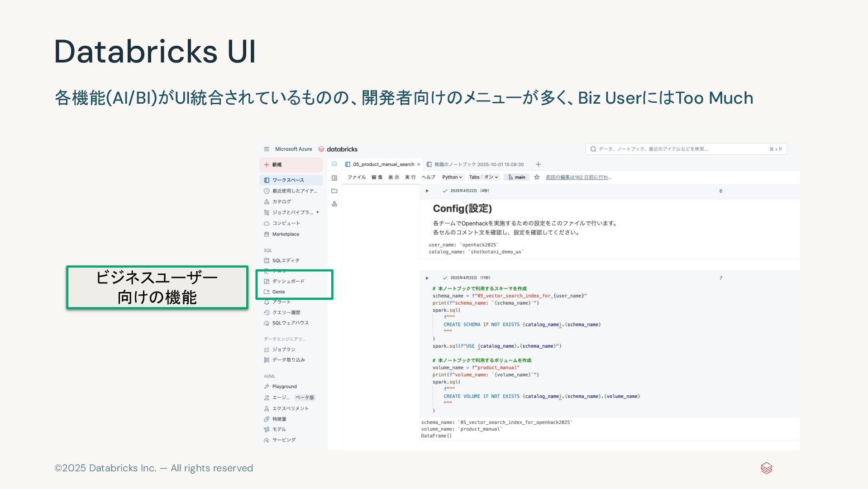Click cell number 7 label
This screenshot has width=868, height=489.
coord(721,278)
